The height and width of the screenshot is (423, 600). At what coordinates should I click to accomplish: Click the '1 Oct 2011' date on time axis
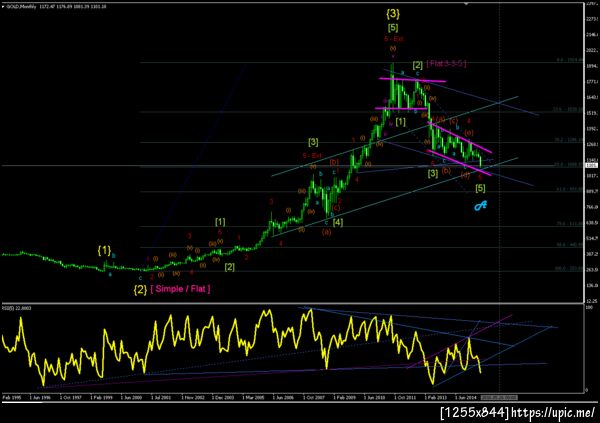point(405,397)
